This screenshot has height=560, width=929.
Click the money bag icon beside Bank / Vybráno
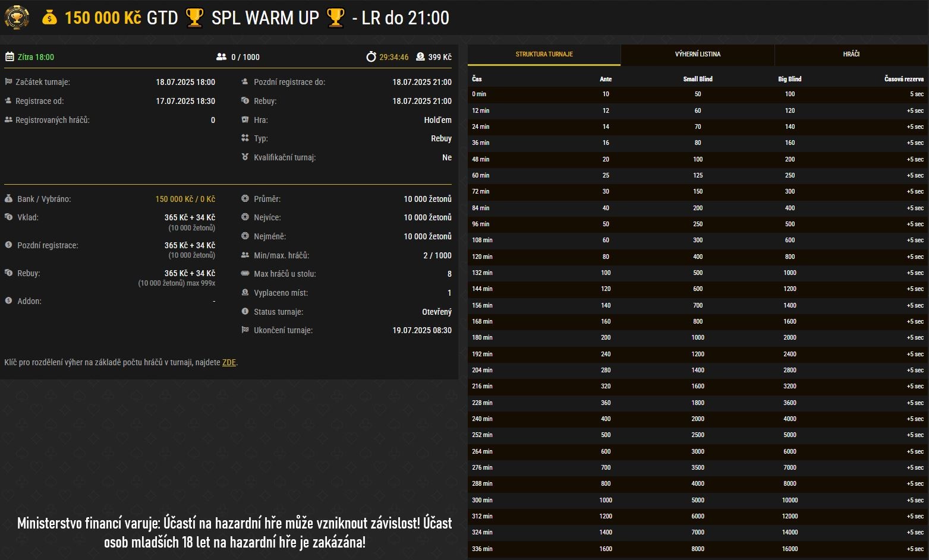pyautogui.click(x=8, y=199)
